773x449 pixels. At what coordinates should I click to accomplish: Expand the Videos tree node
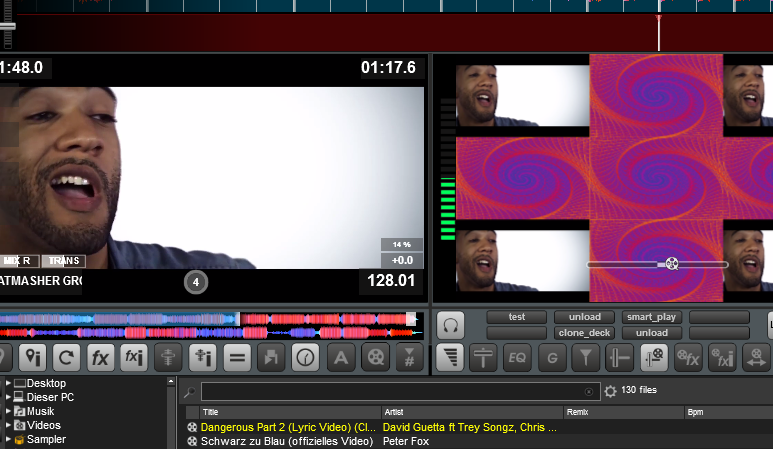(x=8, y=424)
